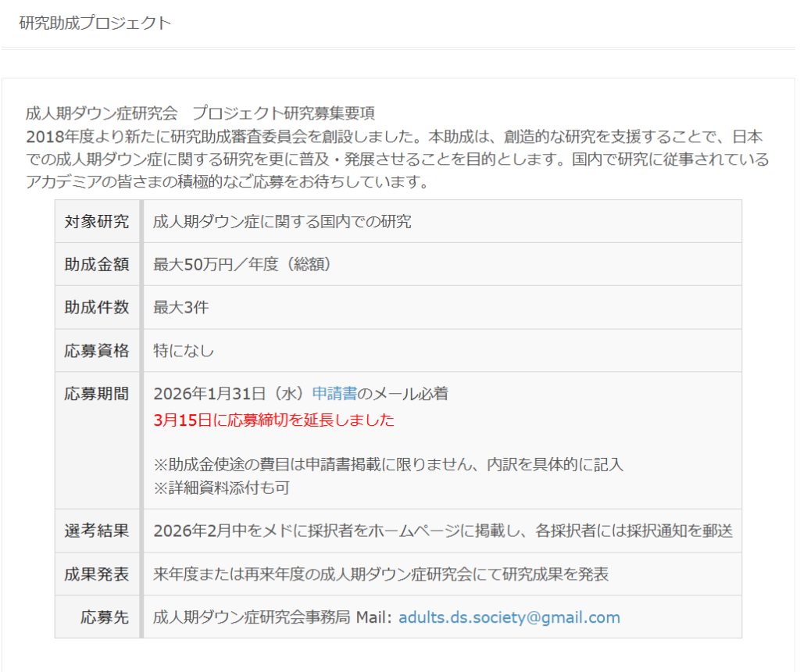Click the 成人期ダウン症に関する国内での研究 cell
This screenshot has height=672, width=800.
click(282, 221)
